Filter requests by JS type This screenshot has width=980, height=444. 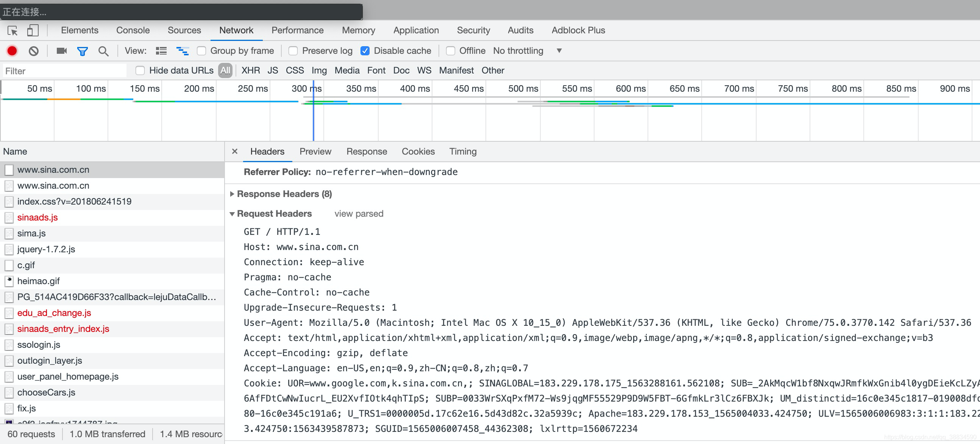click(273, 70)
